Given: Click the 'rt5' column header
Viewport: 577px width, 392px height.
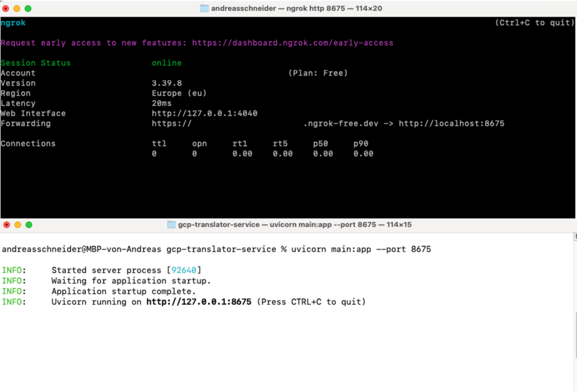Looking at the screenshot, I should click(x=280, y=144).
